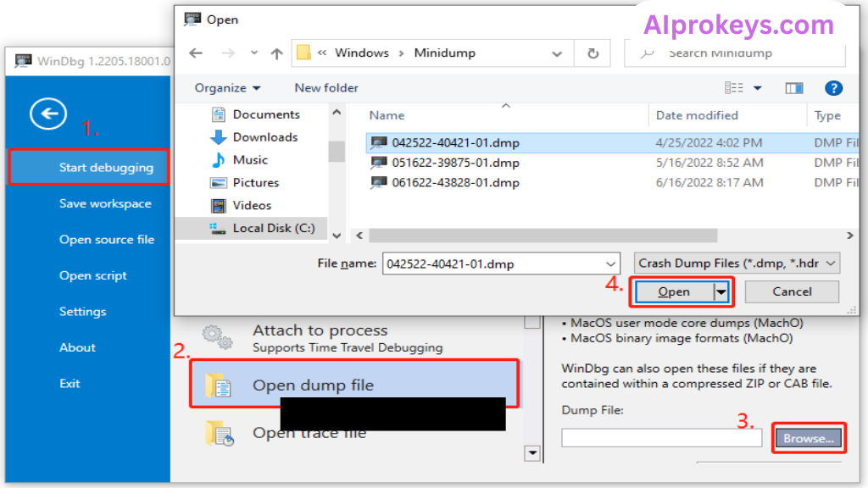Expand the Open button split arrow
Viewport: 868px width, 488px height.
point(721,291)
